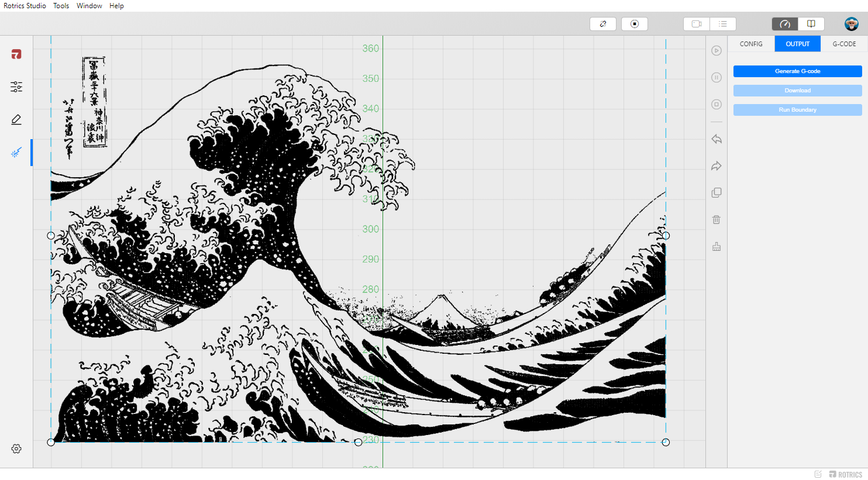Select the OUTPUT tab
The height and width of the screenshot is (480, 868).
pos(798,44)
